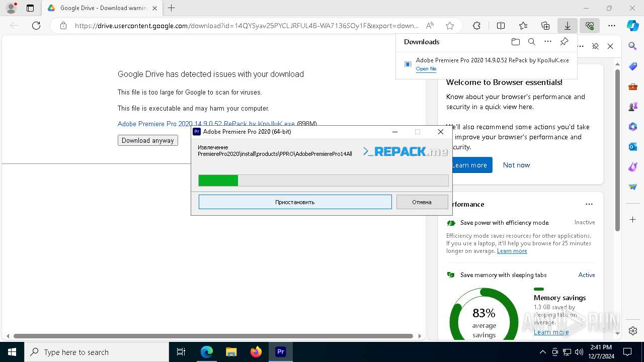Click Open file link under Adobe download
The image size is (644, 362).
click(x=426, y=69)
